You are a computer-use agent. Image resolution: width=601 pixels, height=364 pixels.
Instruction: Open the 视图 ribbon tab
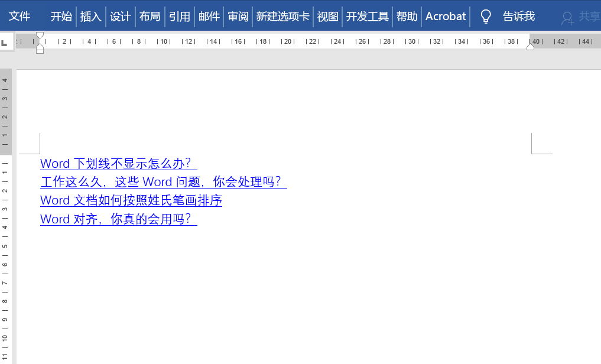pyautogui.click(x=328, y=17)
